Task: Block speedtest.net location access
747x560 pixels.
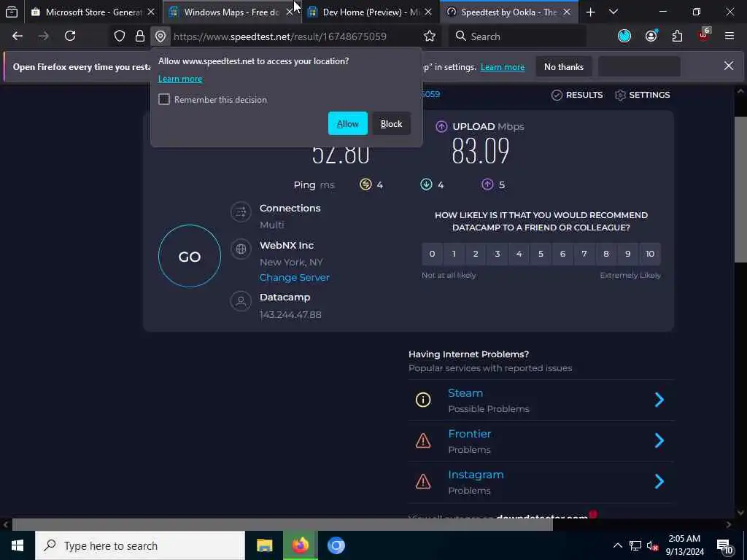Action: (391, 124)
